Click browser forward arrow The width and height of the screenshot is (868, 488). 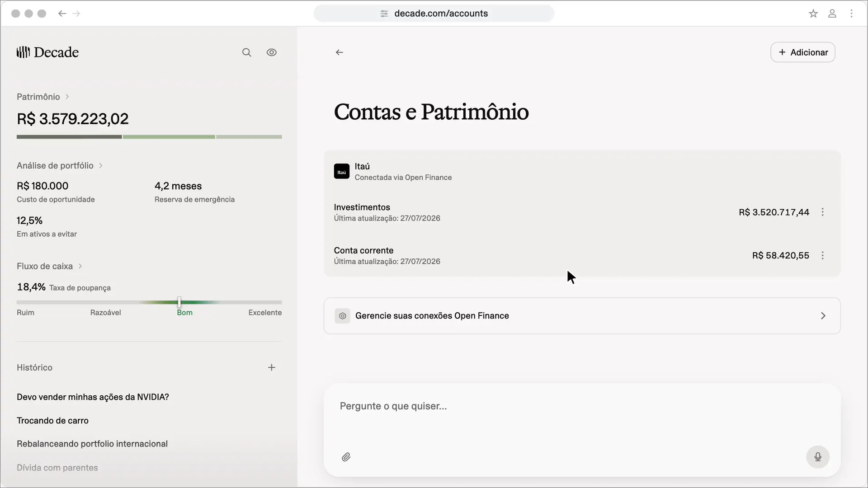tap(76, 14)
